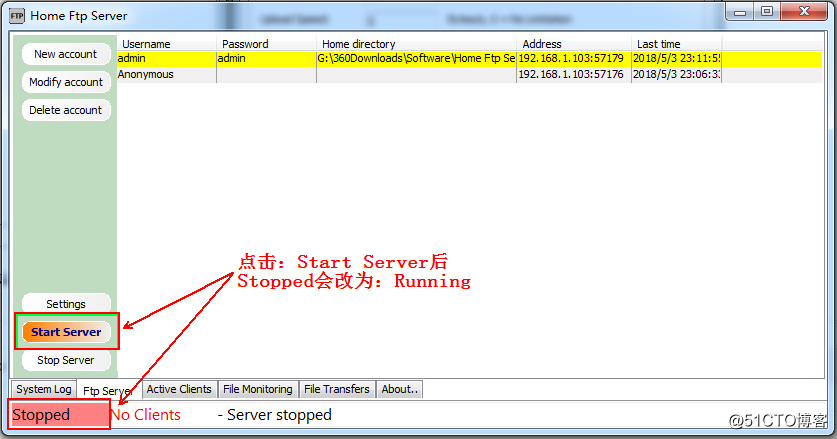The image size is (837, 439).
Task: Click the Home directory column header
Action: [x=416, y=44]
